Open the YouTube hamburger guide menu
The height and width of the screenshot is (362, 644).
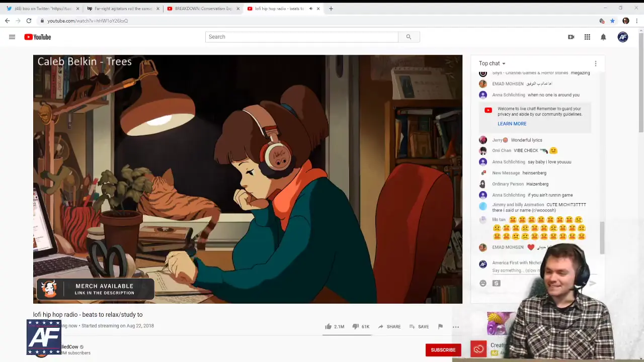(x=12, y=37)
